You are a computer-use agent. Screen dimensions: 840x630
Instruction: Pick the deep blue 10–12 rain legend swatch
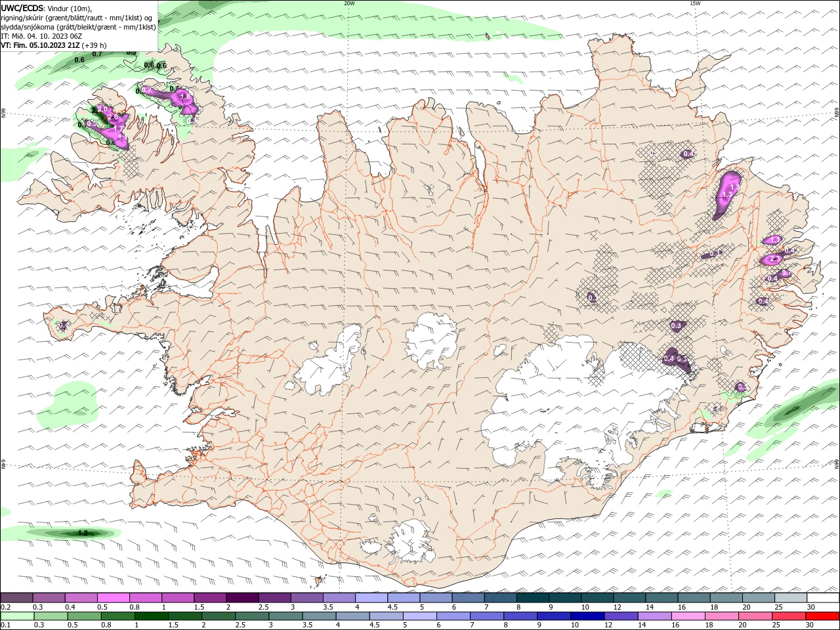coord(587,616)
